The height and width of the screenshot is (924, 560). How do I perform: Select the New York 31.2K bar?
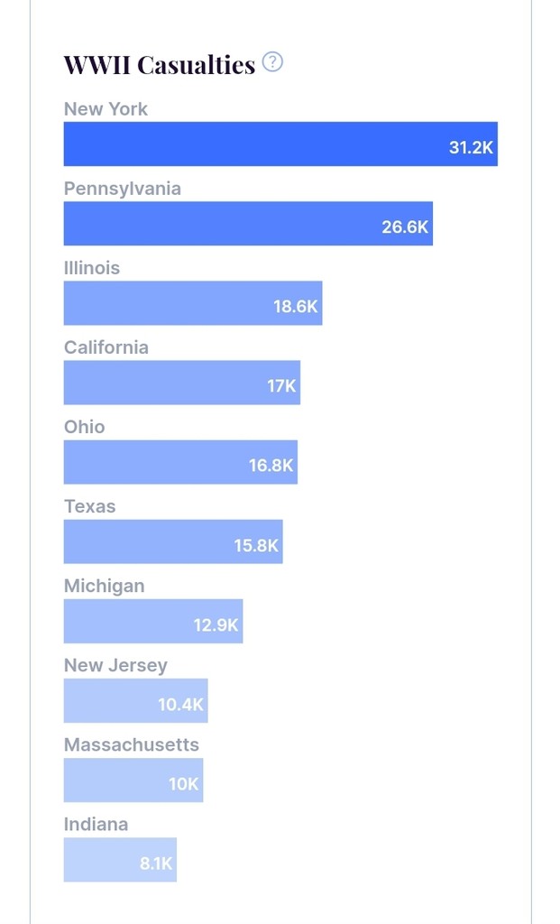[x=280, y=144]
